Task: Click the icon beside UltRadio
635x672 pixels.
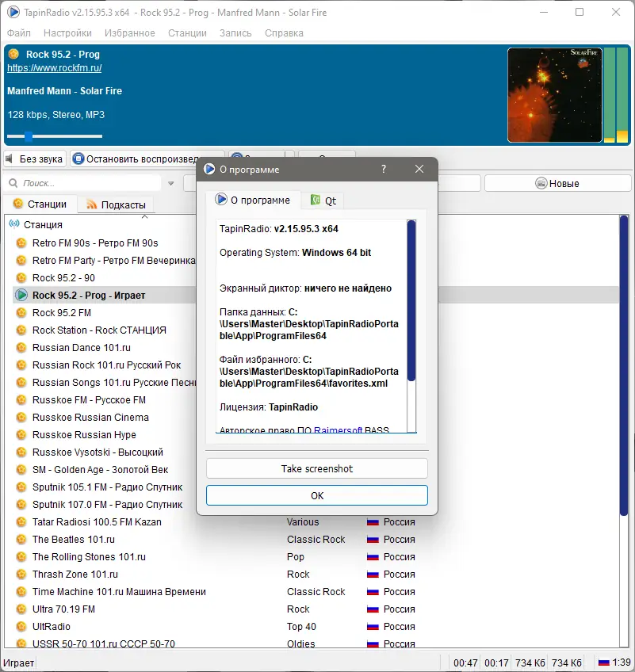Action: point(21,626)
